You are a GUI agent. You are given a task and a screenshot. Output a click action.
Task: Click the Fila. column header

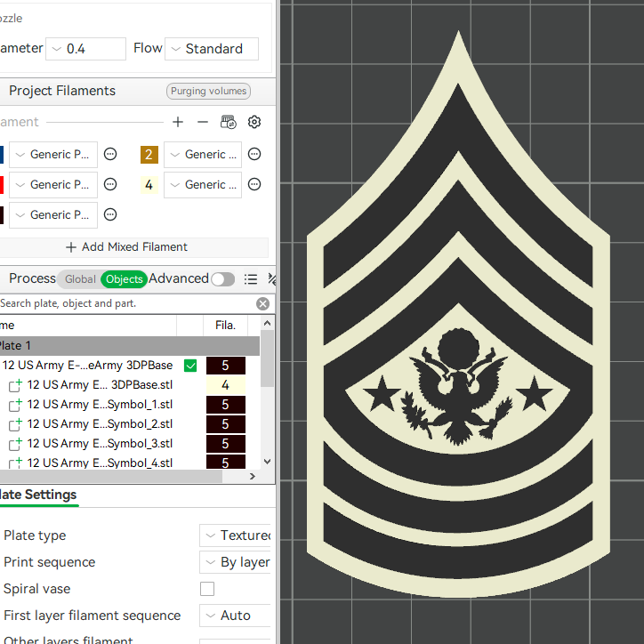[x=225, y=326]
